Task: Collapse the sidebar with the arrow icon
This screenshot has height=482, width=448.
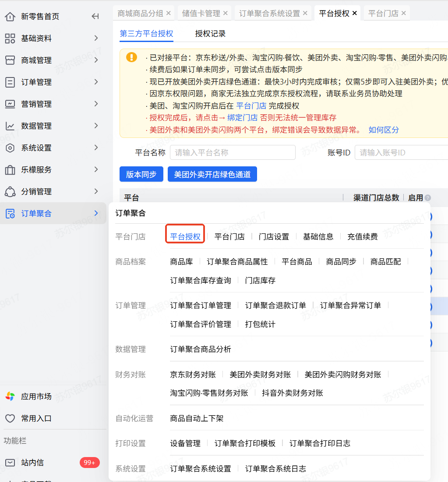Action: click(95, 16)
